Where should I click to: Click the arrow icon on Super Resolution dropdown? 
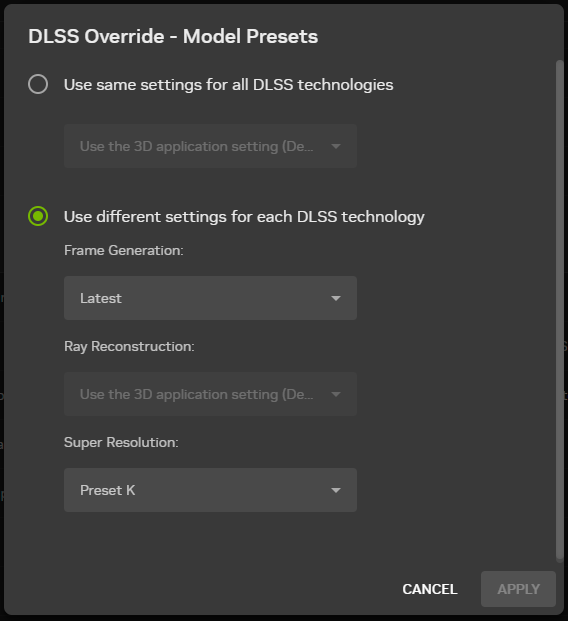(336, 490)
